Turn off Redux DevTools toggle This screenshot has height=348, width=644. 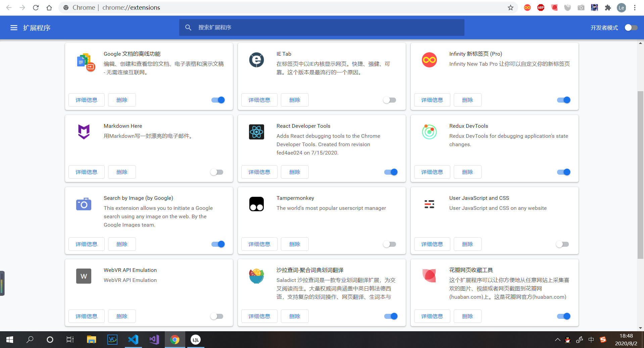tap(564, 172)
